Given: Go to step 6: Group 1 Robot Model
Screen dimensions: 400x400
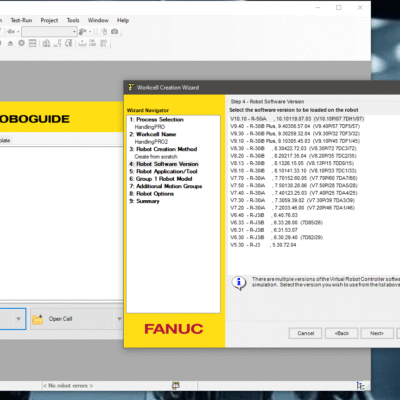Looking at the screenshot, I should tap(161, 179).
